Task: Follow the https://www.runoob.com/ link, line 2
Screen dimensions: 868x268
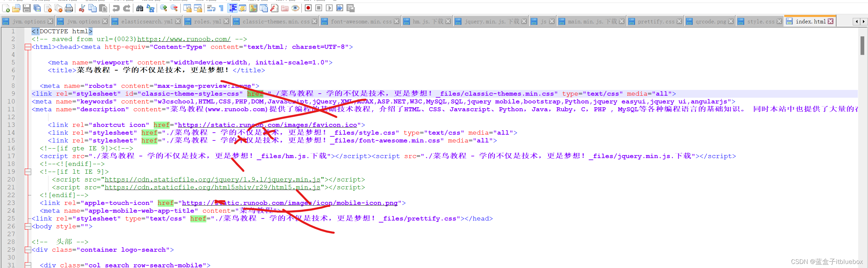Action: point(184,39)
